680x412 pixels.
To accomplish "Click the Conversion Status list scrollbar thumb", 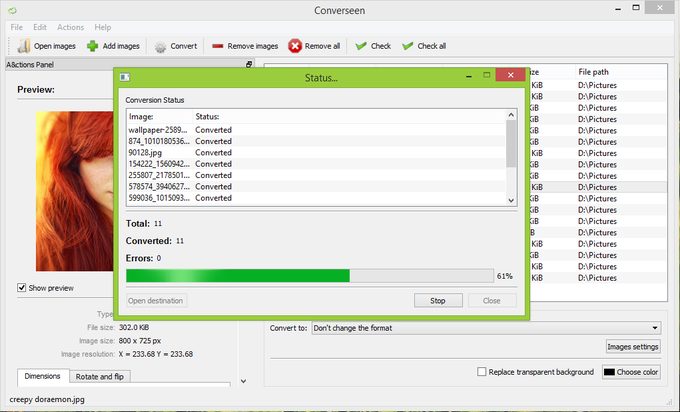I will (511, 144).
